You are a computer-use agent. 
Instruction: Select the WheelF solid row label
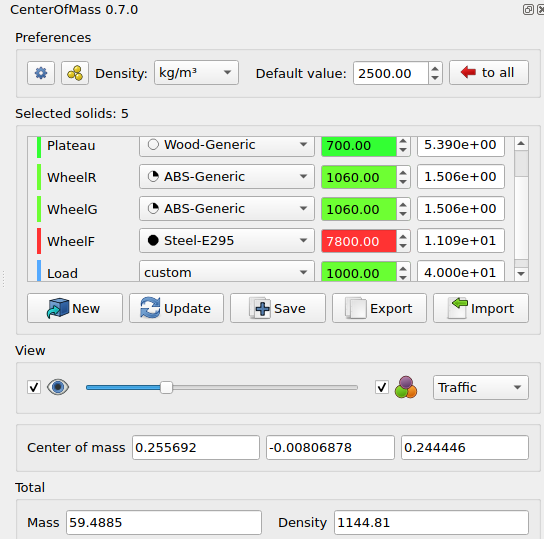point(71,241)
